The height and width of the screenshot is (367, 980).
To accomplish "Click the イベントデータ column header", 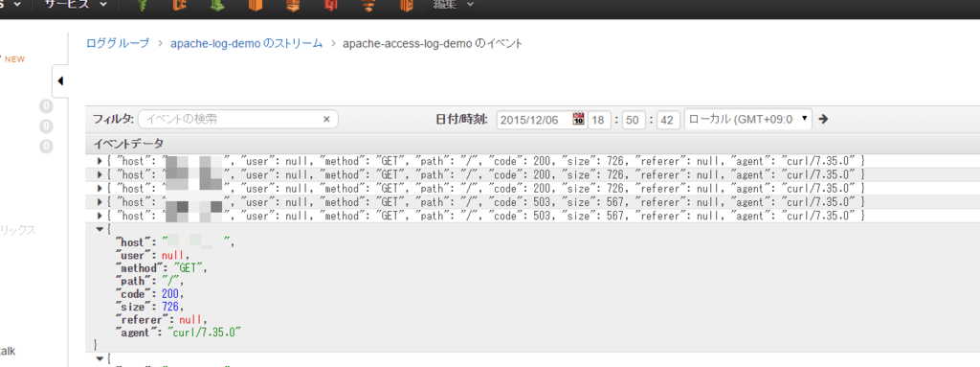I will click(128, 144).
